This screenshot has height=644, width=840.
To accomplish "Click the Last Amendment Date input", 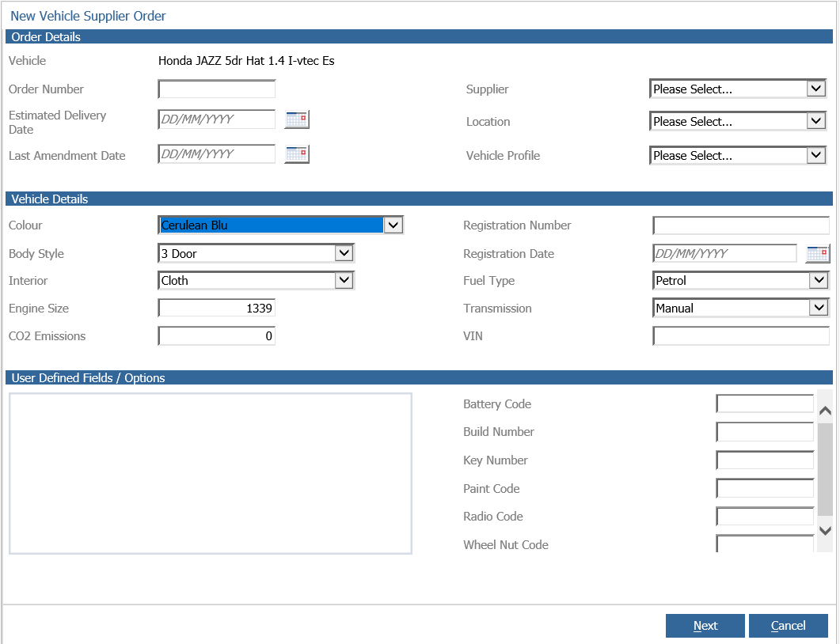I will 217,154.
